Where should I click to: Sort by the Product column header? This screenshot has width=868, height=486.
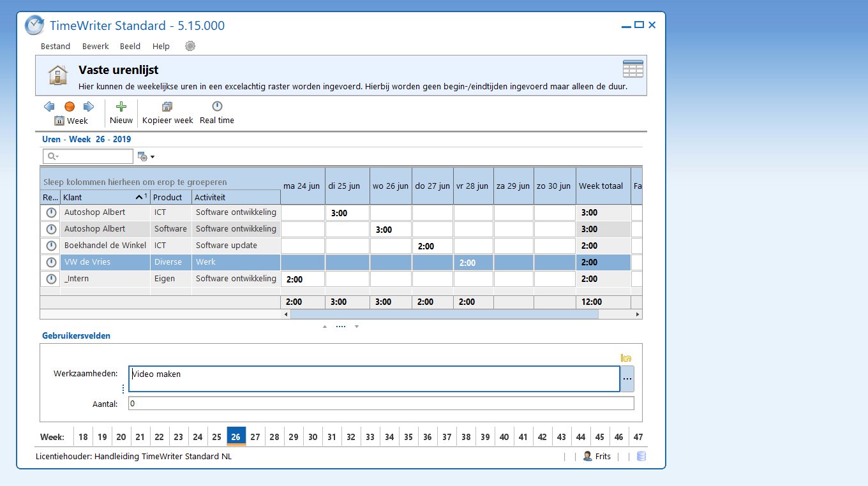click(171, 197)
